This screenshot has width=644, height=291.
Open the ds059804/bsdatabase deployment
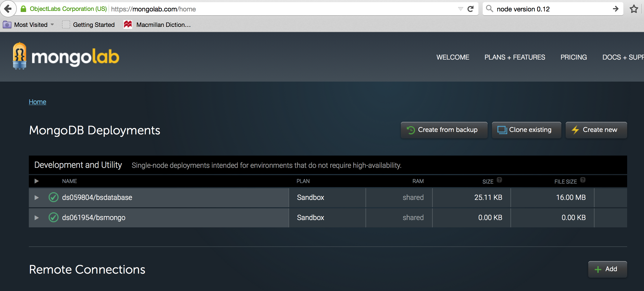click(97, 197)
